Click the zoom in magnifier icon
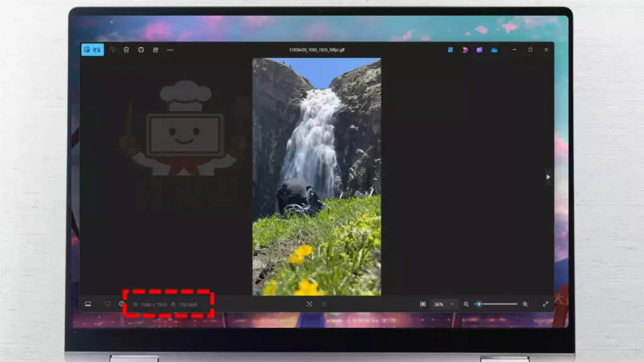 tap(525, 304)
